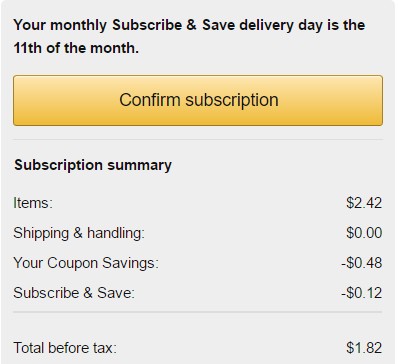Select the Subscribe & Save summary label
This screenshot has height=364, width=398.
74,293
